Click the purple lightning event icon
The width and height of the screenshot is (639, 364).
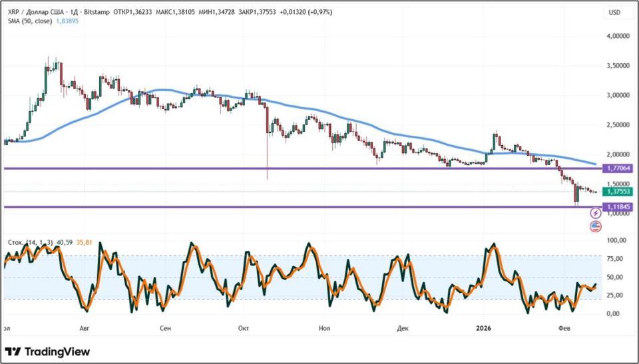(596, 213)
